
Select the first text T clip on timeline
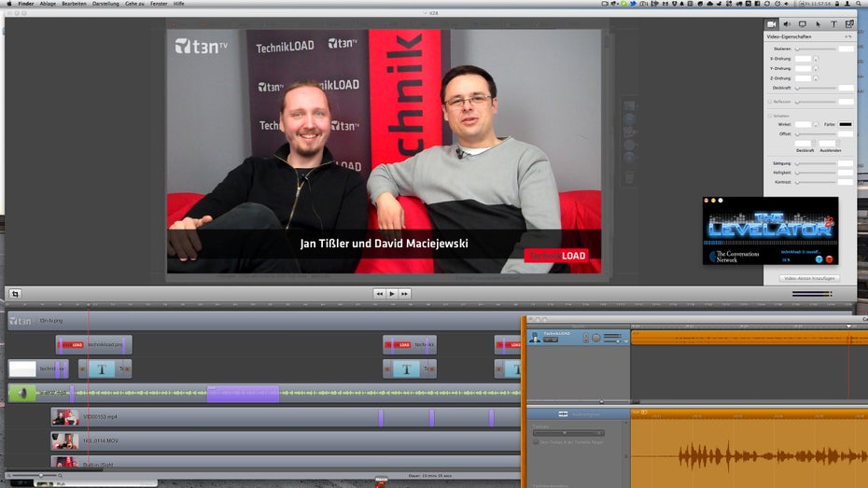pos(105,369)
